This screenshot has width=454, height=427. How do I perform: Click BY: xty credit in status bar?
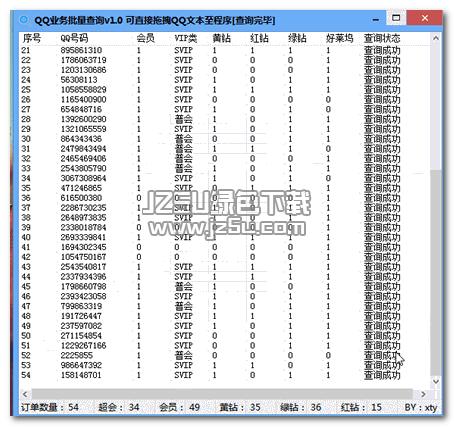(x=421, y=407)
